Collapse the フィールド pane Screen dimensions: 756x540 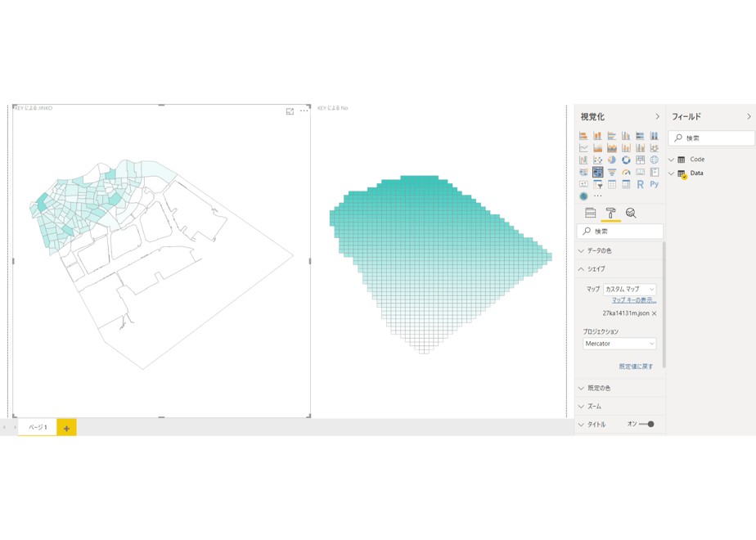click(x=749, y=117)
